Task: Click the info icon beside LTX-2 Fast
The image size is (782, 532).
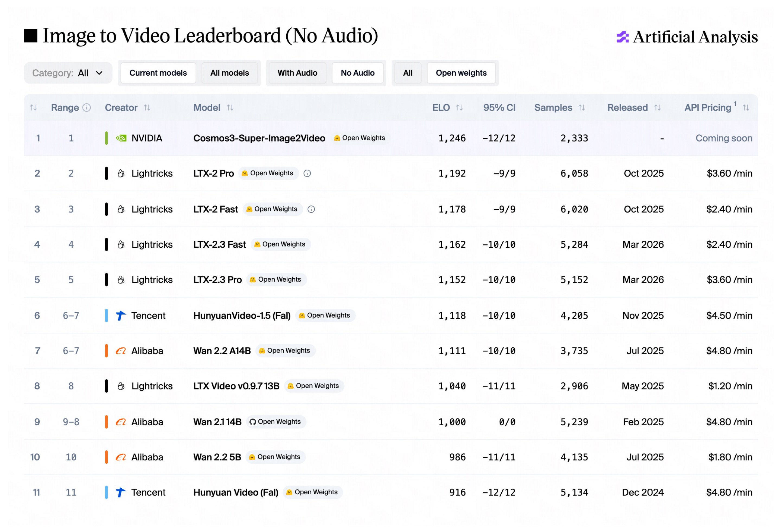Action: [311, 209]
